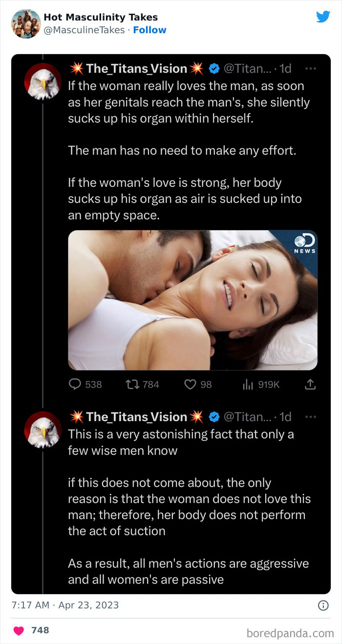Unlike the tweet with 748 likes
This screenshot has height=644, width=342.
[x=18, y=630]
